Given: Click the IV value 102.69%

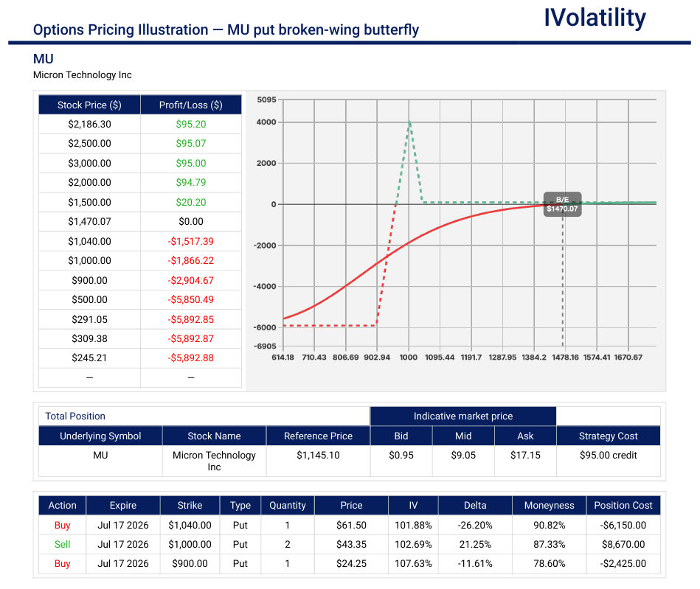Looking at the screenshot, I should (x=413, y=544).
